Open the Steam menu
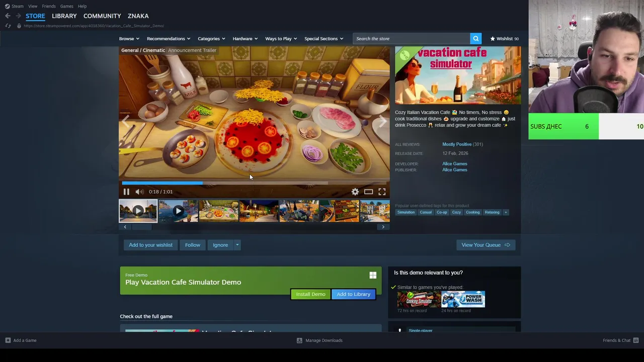The height and width of the screenshot is (362, 644). pyautogui.click(x=18, y=6)
